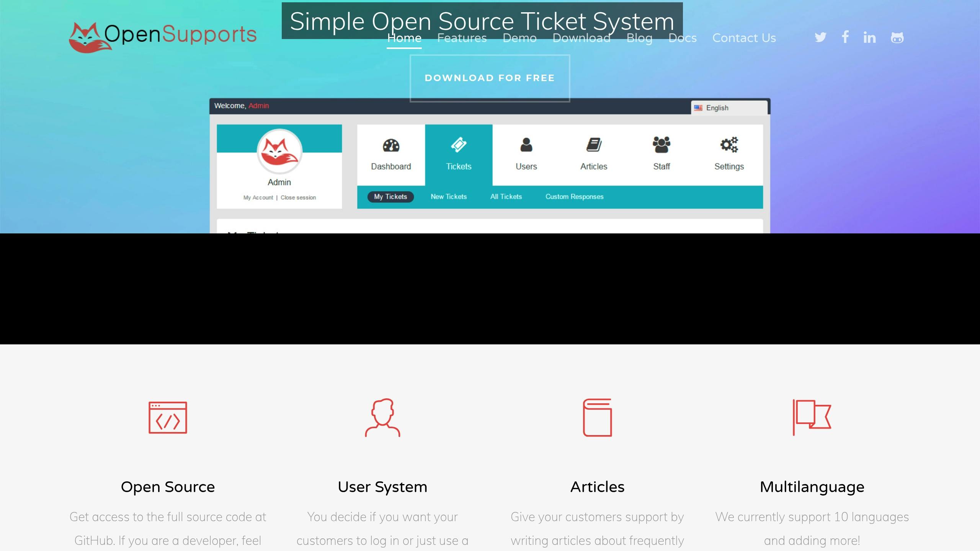Open the Tickets section icon
The width and height of the screenshot is (980, 551).
click(458, 145)
